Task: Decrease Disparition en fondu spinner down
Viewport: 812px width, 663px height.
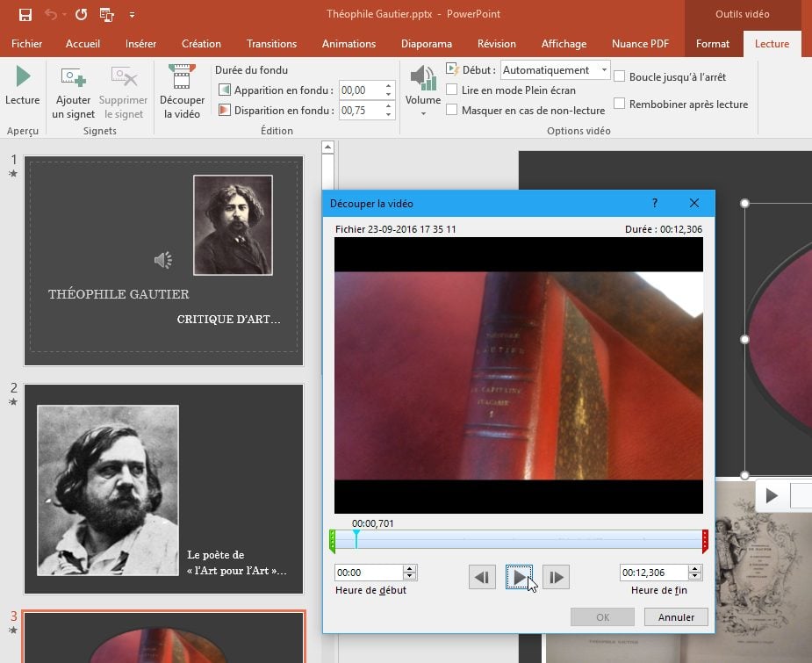Action: (388, 115)
